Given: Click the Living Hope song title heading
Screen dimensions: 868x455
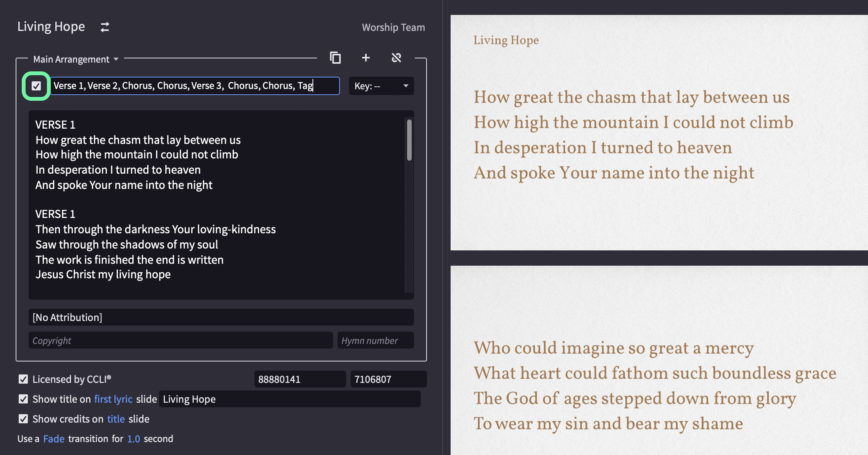Looking at the screenshot, I should click(51, 27).
